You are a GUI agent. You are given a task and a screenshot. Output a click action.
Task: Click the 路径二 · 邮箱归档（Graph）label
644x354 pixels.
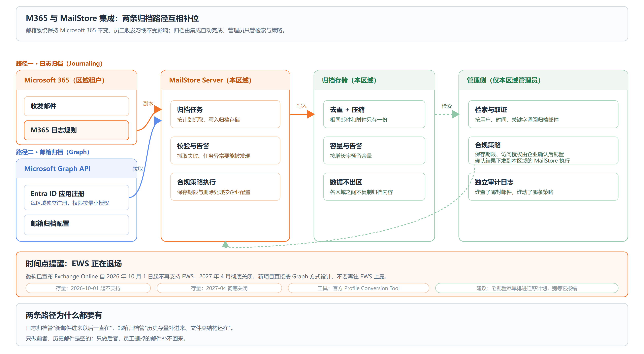[53, 152]
